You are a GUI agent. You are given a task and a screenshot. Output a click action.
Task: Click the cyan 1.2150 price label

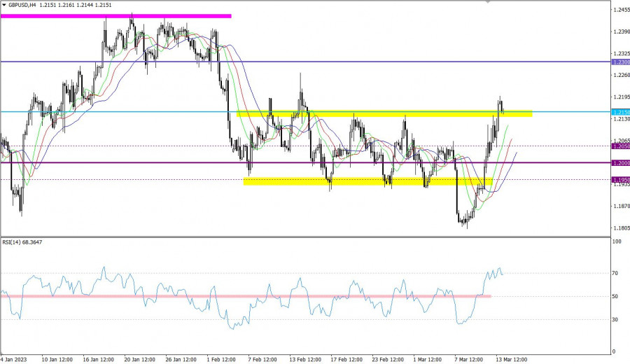pyautogui.click(x=620, y=112)
